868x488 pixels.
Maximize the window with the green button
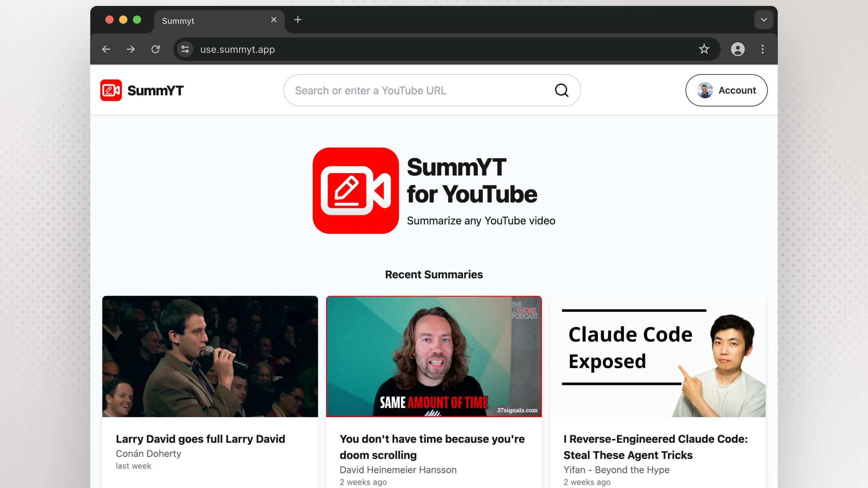pyautogui.click(x=137, y=20)
